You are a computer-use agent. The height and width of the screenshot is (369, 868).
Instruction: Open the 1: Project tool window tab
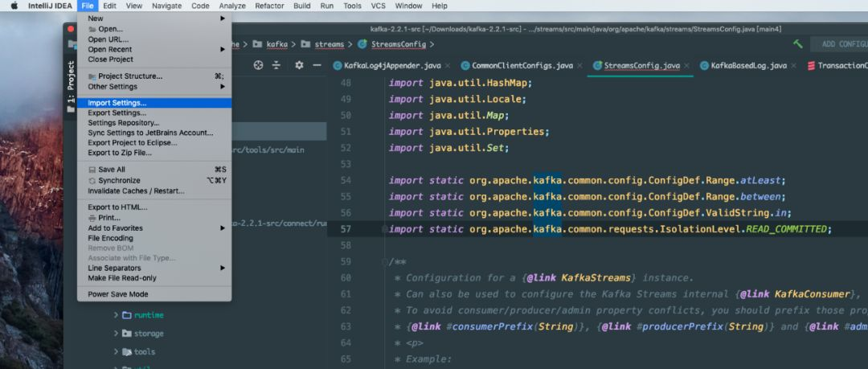pos(71,86)
